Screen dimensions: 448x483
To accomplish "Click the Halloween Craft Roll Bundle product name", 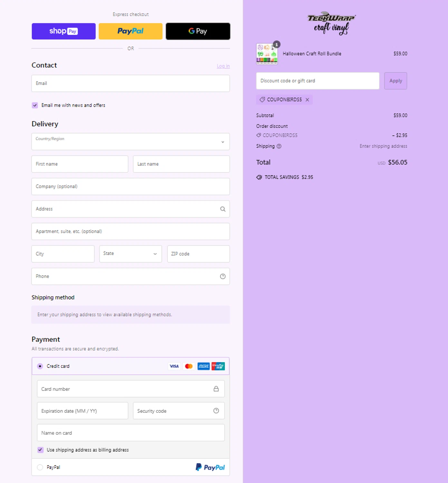I will click(312, 54).
